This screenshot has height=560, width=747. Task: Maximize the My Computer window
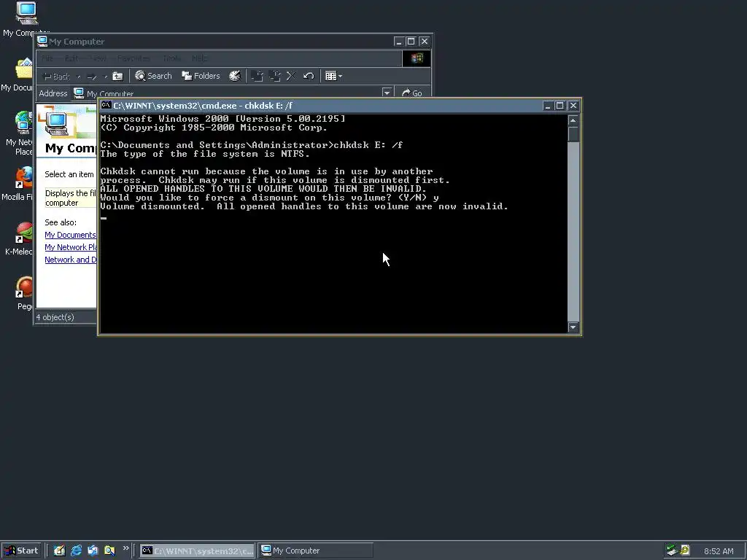click(x=411, y=42)
